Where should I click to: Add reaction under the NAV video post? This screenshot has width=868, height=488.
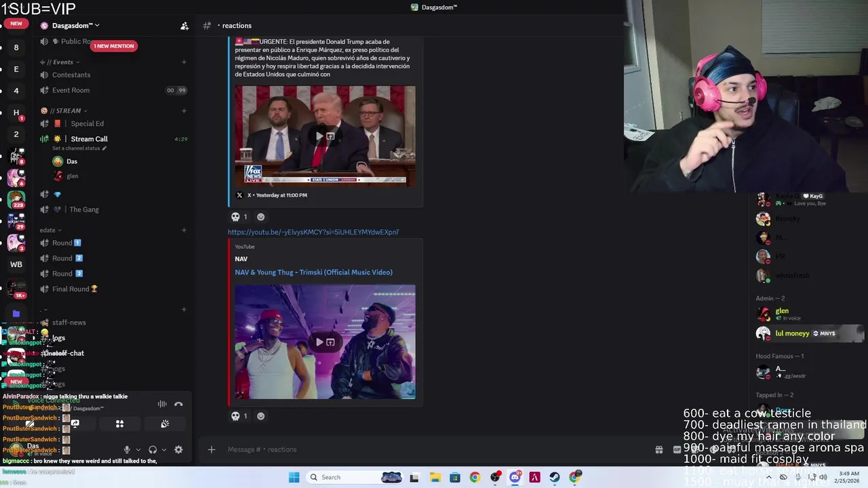(x=260, y=416)
